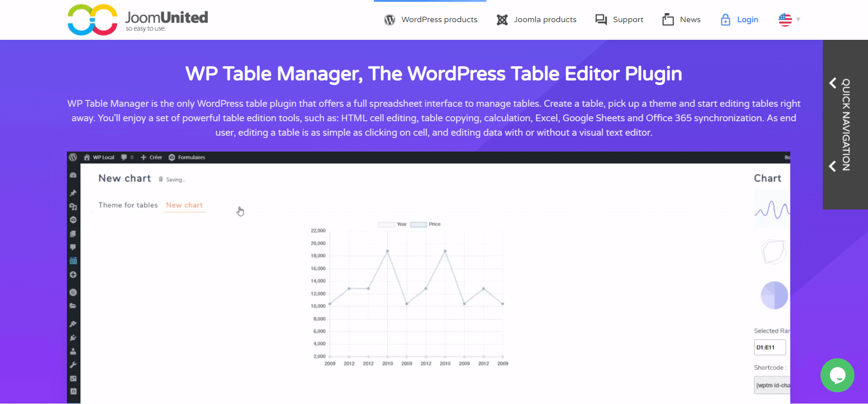Open the Tools wrench icon in the sidebar
868x404 pixels.
73,365
